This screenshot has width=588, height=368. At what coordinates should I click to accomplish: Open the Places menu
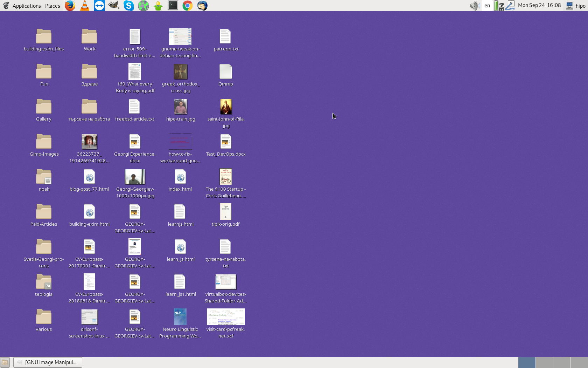tap(52, 6)
